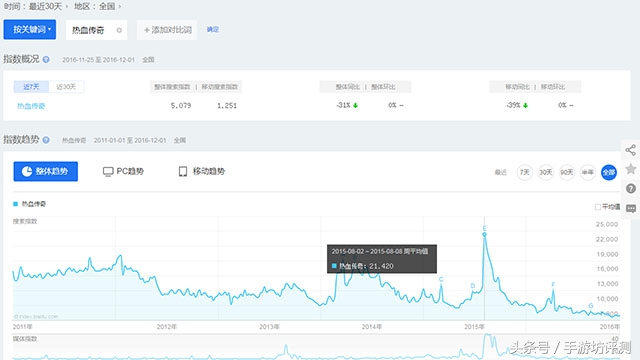This screenshot has width=640, height=360.
Task: Click 添加对比词 to add a comparison word
Action: (167, 30)
